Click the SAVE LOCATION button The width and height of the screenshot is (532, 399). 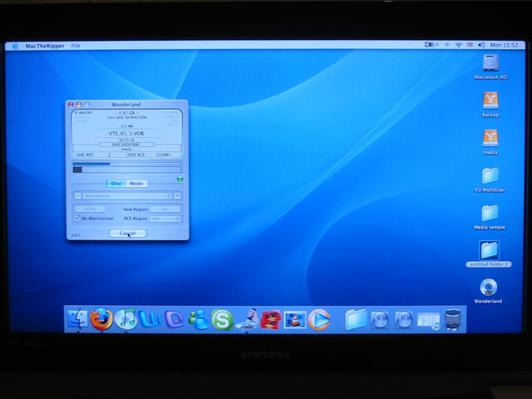pyautogui.click(x=126, y=145)
